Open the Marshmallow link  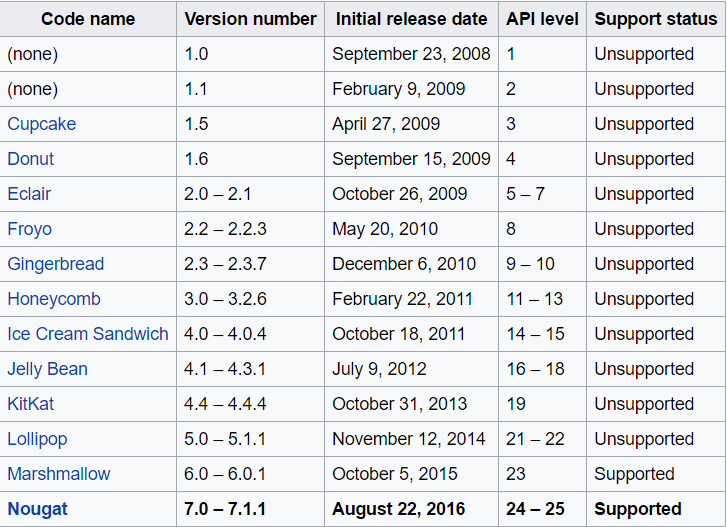[59, 474]
